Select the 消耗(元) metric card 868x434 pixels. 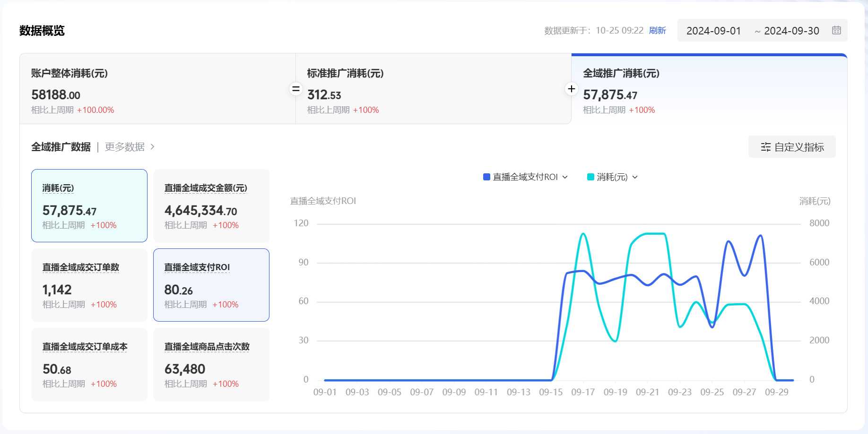click(x=89, y=205)
